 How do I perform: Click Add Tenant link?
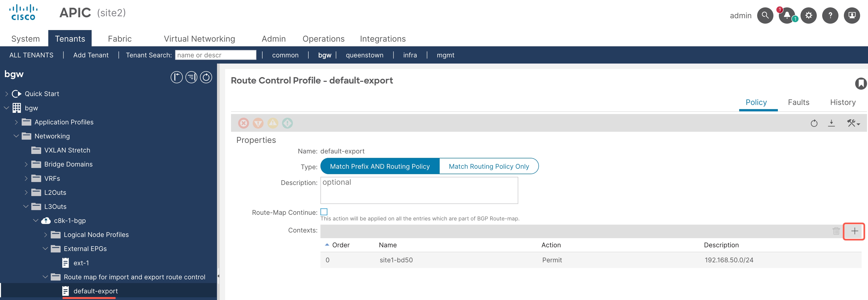click(91, 55)
